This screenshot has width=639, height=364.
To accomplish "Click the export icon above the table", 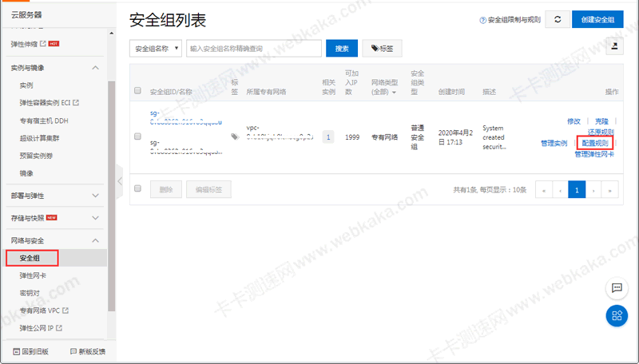I will click(x=613, y=48).
